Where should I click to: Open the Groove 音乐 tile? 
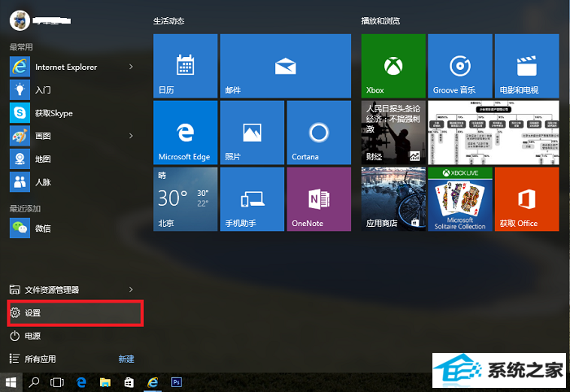coord(460,66)
